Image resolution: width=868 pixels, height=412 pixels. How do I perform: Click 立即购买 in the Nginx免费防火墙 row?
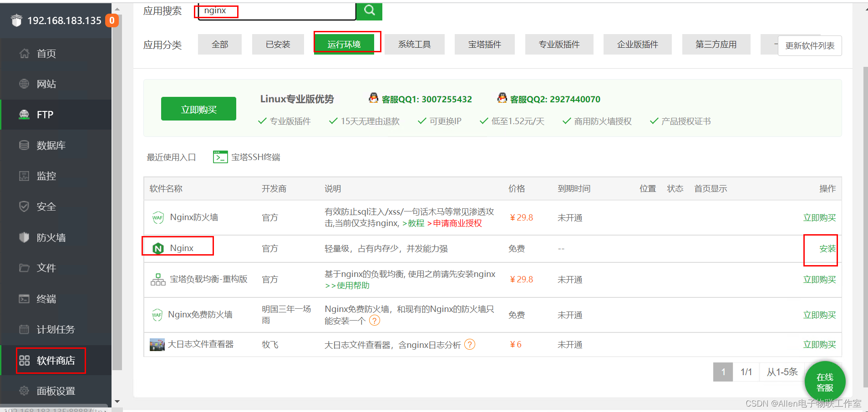pos(819,315)
